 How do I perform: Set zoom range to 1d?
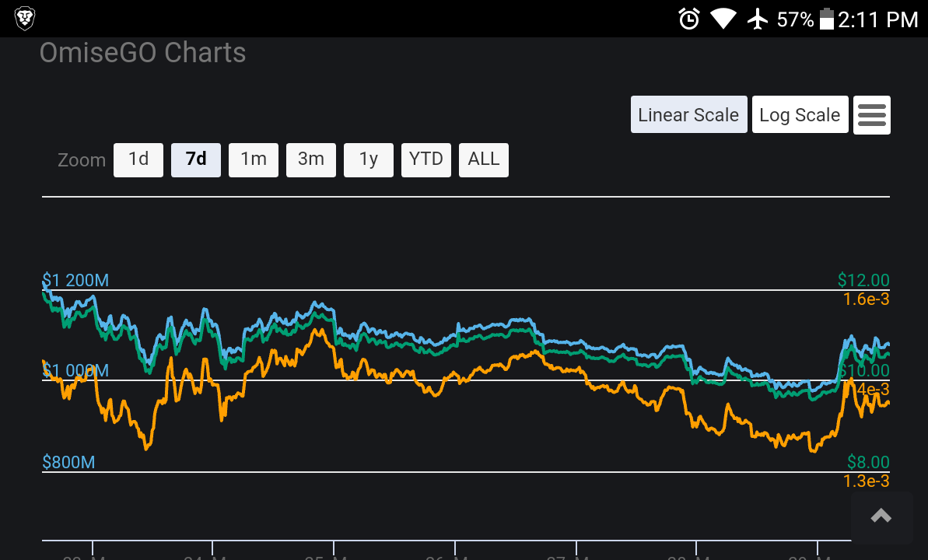pos(138,159)
